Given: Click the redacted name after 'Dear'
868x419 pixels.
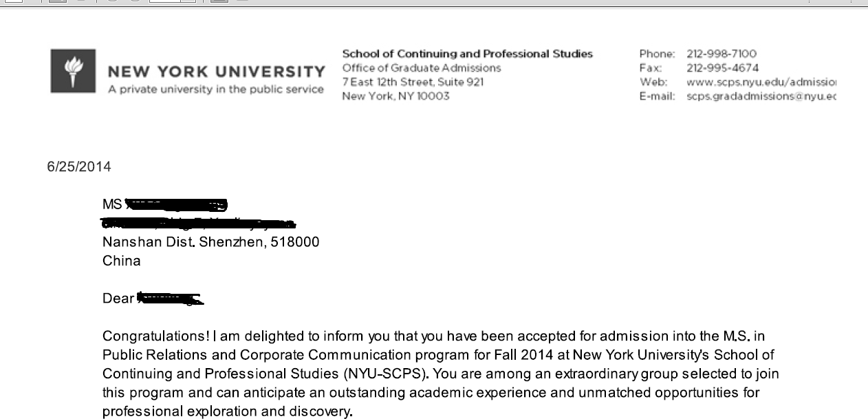Looking at the screenshot, I should [x=170, y=299].
